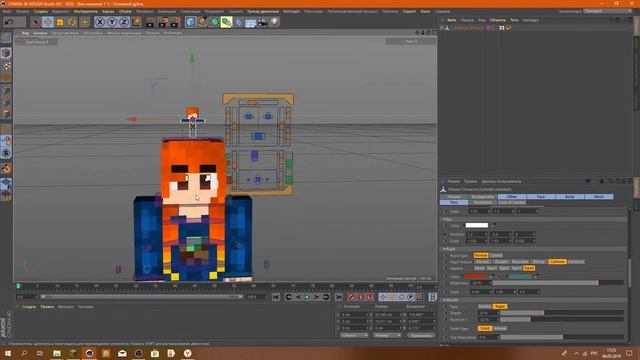Click the Brightness slider bar
640x360 pixels.
click(x=558, y=283)
